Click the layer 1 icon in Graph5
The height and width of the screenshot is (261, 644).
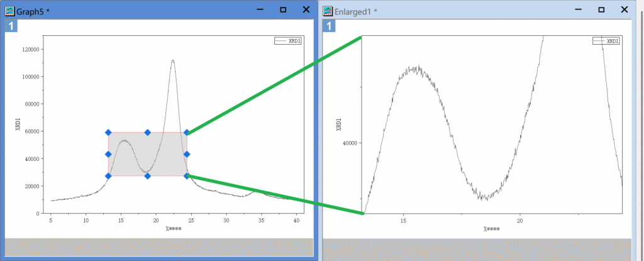[x=11, y=26]
